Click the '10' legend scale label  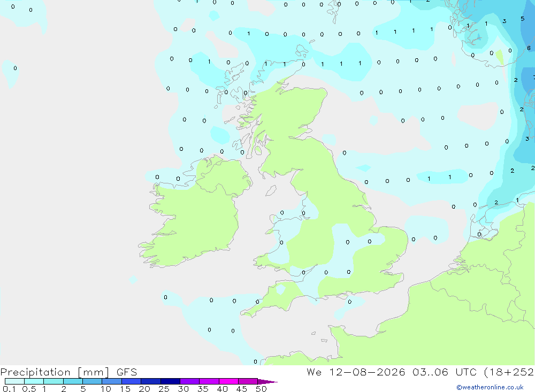106,389
